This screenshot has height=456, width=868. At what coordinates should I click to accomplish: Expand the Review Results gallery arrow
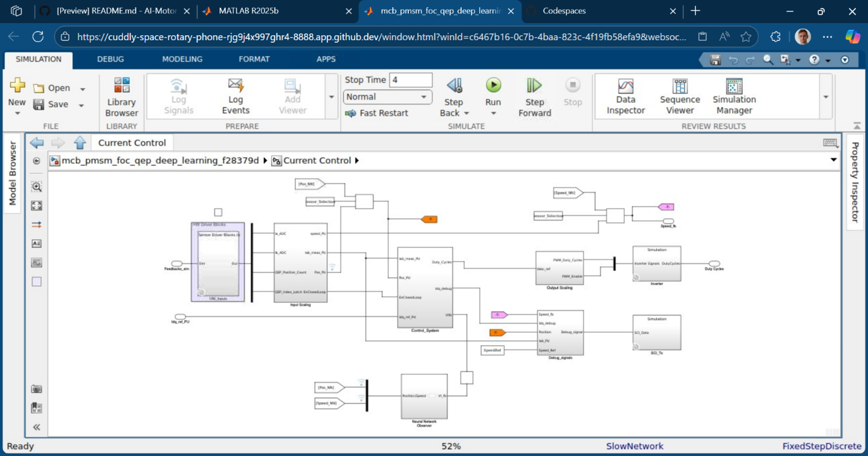pyautogui.click(x=826, y=97)
